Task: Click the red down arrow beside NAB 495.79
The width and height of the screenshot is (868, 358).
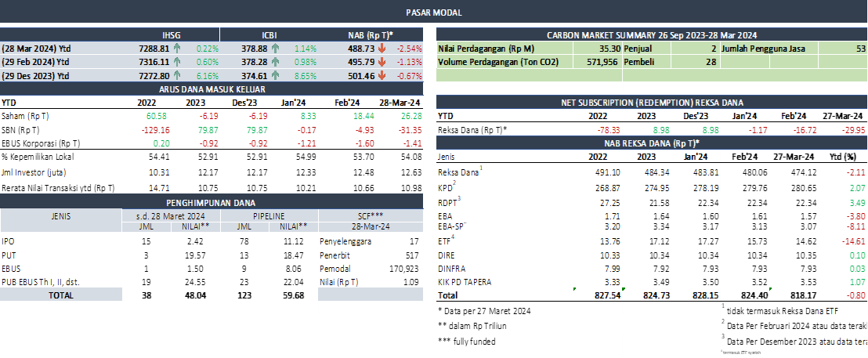Action: pos(382,61)
